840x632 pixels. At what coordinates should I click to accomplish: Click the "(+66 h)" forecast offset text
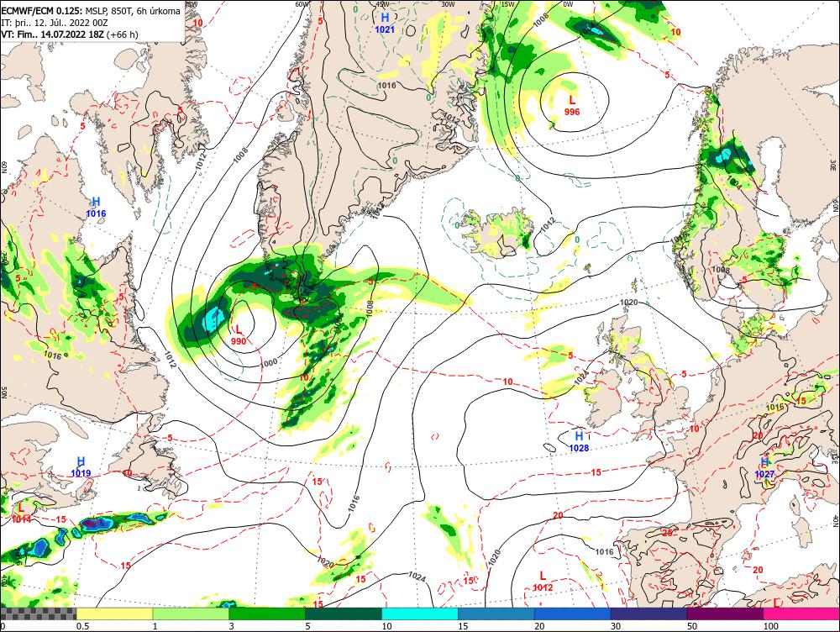click(x=122, y=34)
